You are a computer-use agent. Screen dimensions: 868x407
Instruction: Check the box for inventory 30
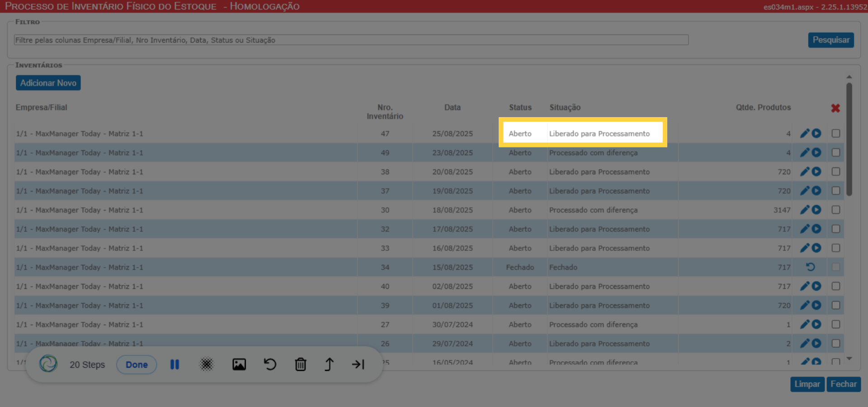coord(836,210)
